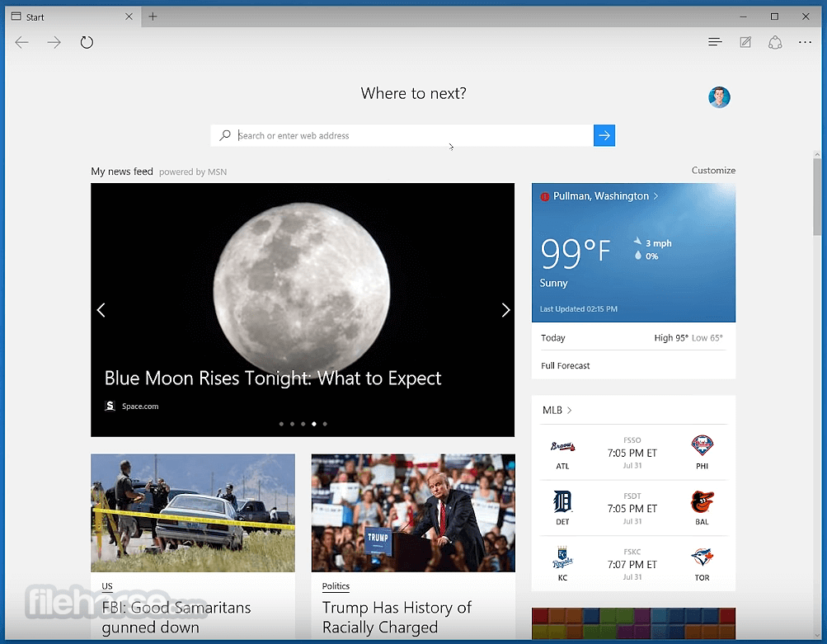Click the Politics category label
The width and height of the screenshot is (827, 644).
pyautogui.click(x=336, y=586)
